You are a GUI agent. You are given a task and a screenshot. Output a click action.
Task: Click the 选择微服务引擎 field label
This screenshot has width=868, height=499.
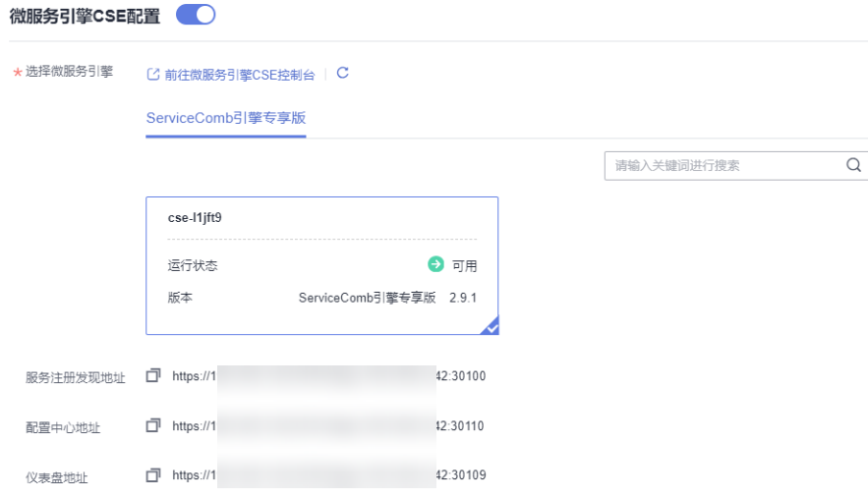[x=69, y=72]
